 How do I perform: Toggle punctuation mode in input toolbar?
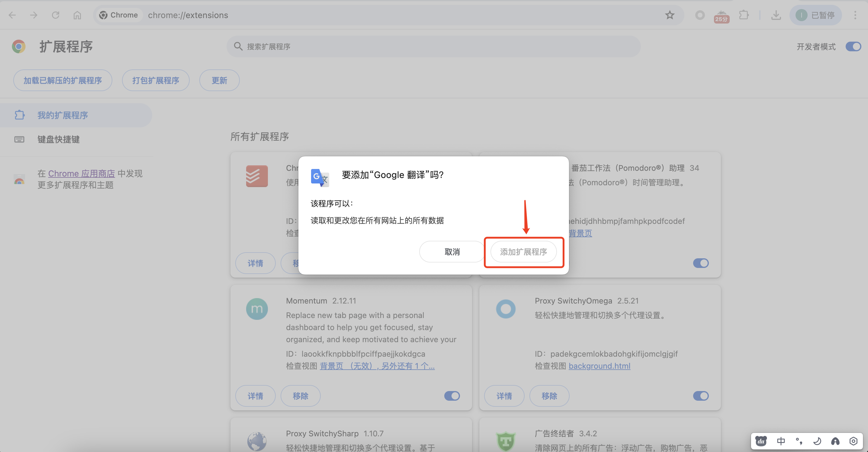(x=799, y=441)
